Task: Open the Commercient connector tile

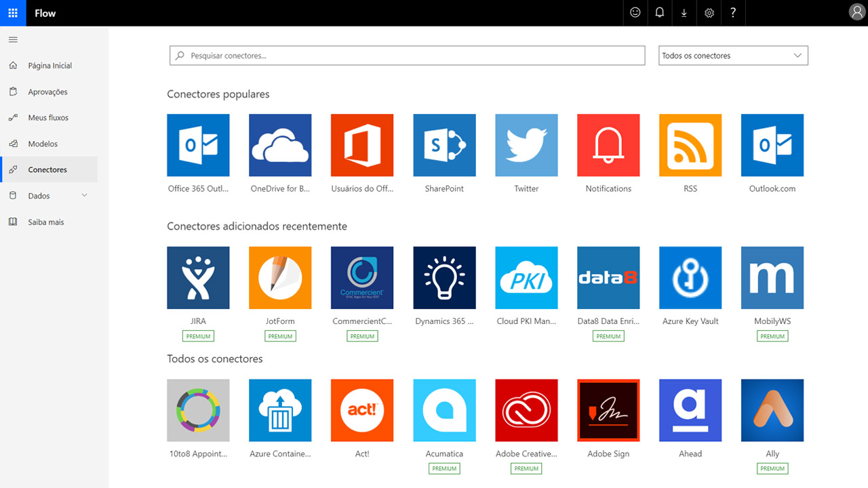Action: (362, 278)
